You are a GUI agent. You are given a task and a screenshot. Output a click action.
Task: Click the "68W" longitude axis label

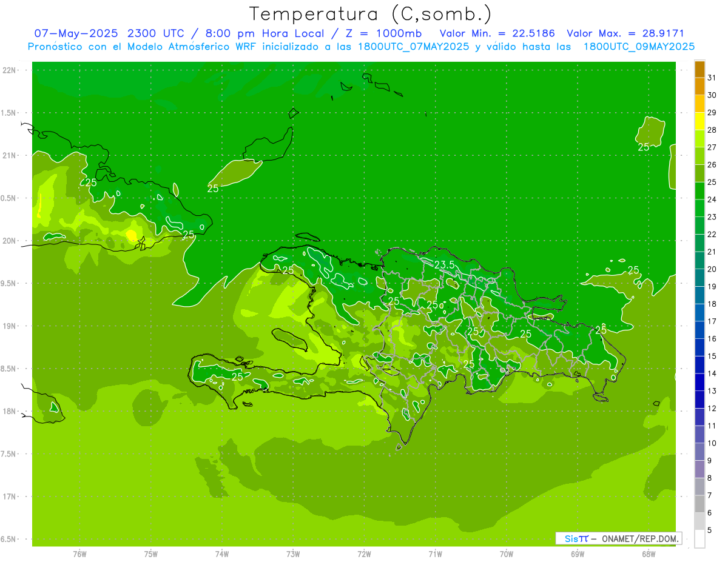(649, 554)
